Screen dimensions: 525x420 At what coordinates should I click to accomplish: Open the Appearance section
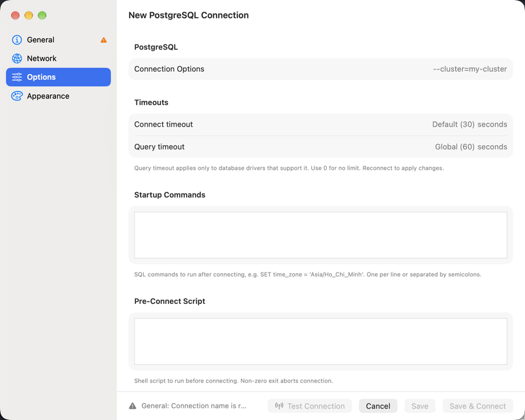pyautogui.click(x=58, y=96)
